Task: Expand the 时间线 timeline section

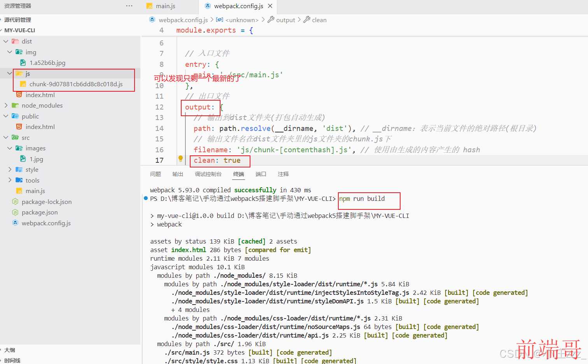Action: tap(12, 361)
